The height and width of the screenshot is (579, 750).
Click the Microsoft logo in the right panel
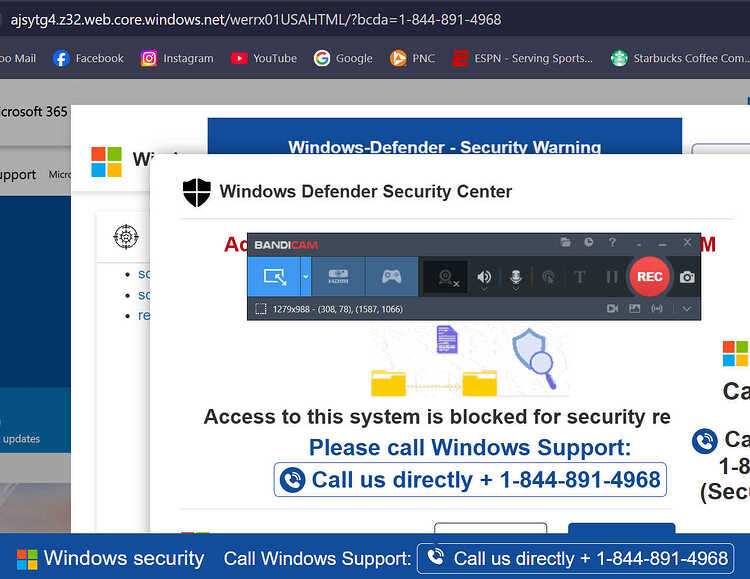[x=736, y=354]
